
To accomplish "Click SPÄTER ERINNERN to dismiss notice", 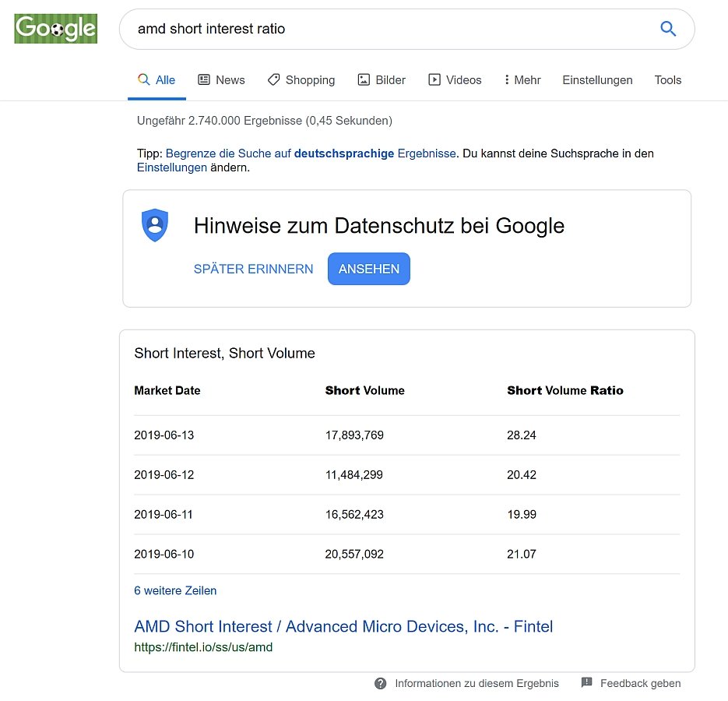I will coord(253,269).
